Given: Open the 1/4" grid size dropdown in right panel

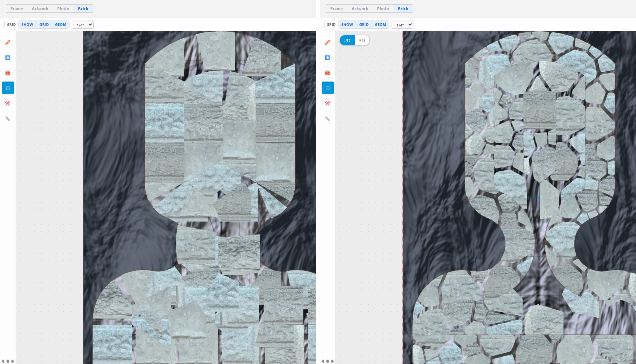Looking at the screenshot, I should (403, 25).
